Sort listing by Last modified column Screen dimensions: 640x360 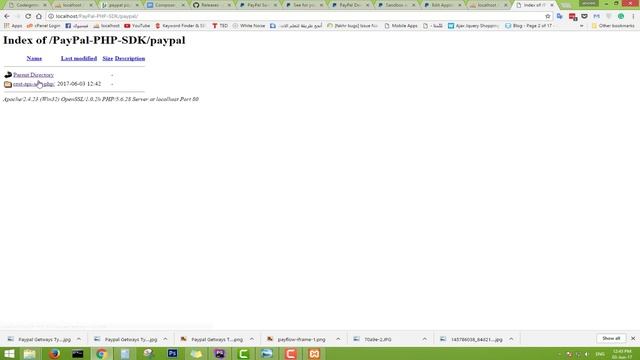point(79,58)
